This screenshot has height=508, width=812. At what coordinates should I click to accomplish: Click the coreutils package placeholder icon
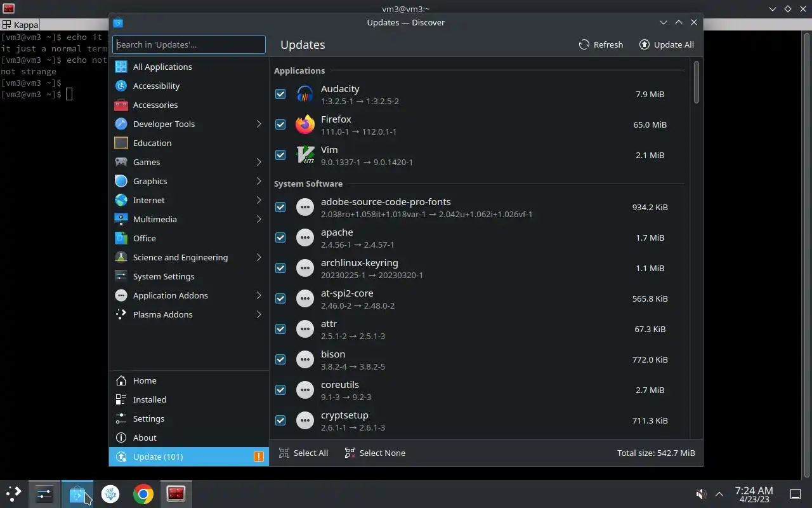pyautogui.click(x=305, y=390)
